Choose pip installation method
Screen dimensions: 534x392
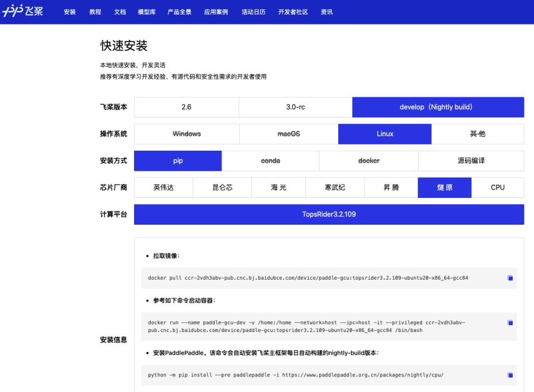[178, 161]
